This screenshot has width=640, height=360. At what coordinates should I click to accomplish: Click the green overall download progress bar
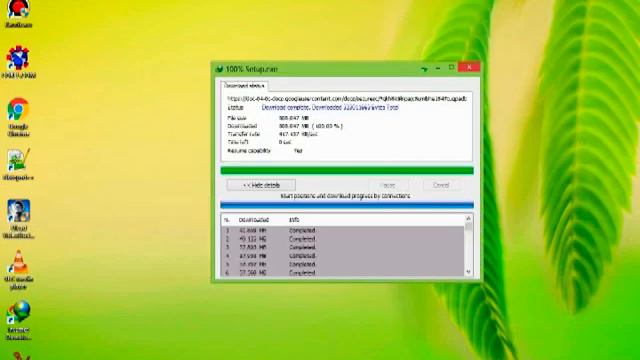347,171
